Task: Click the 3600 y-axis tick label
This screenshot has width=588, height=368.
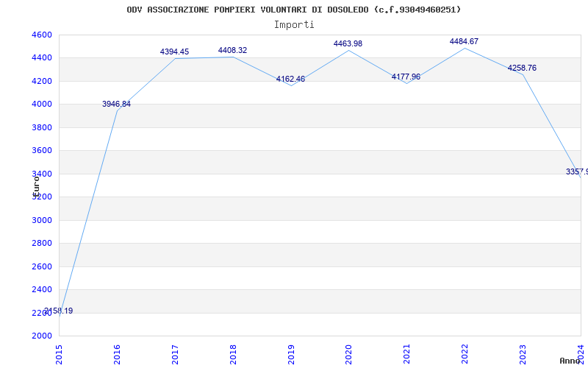Action: click(x=42, y=151)
